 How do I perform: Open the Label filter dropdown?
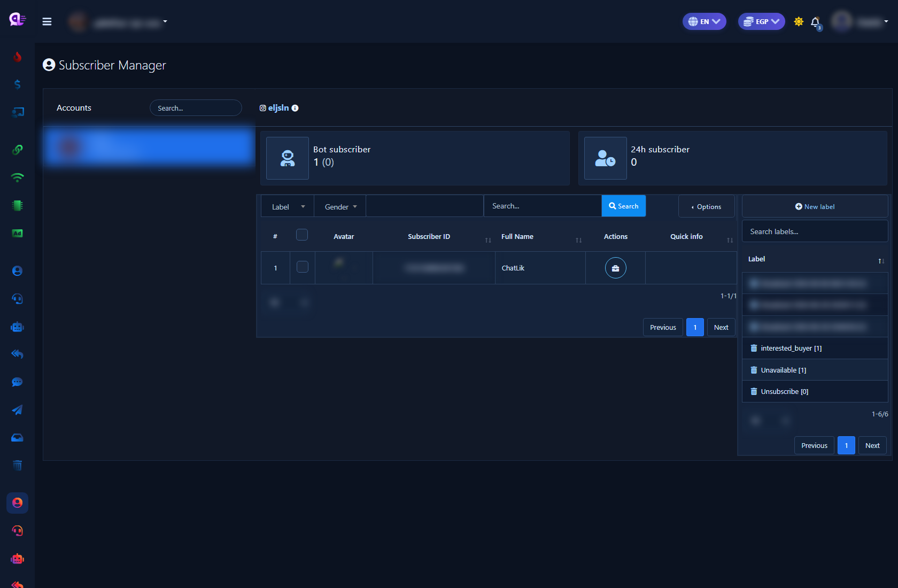click(288, 206)
